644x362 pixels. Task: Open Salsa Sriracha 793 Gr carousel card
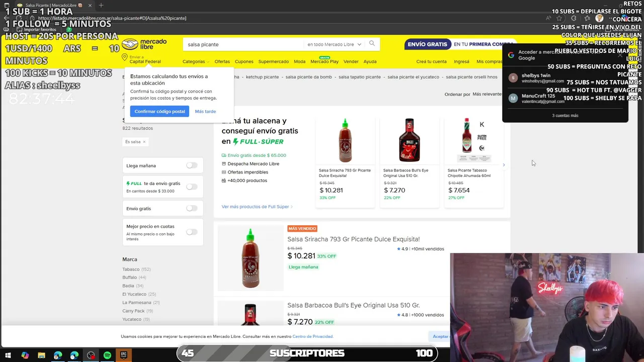pos(345,162)
